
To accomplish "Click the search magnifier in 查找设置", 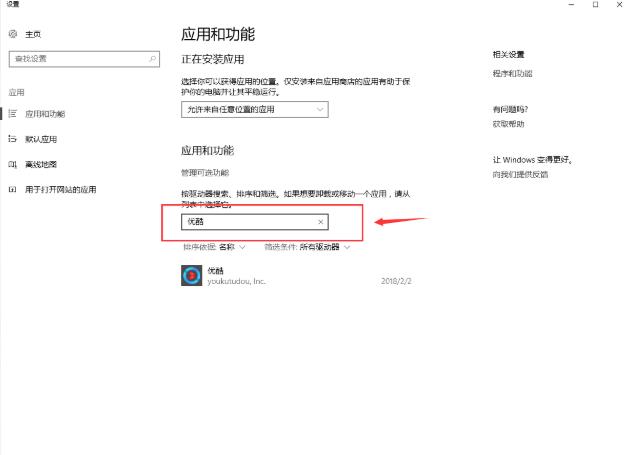I will [152, 59].
